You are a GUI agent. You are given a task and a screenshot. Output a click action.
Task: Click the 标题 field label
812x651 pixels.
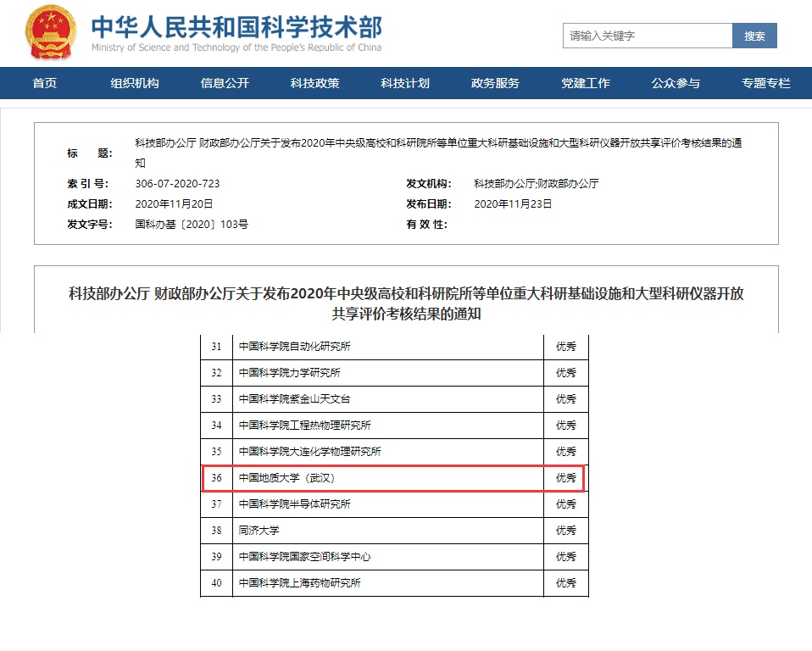[x=90, y=153]
